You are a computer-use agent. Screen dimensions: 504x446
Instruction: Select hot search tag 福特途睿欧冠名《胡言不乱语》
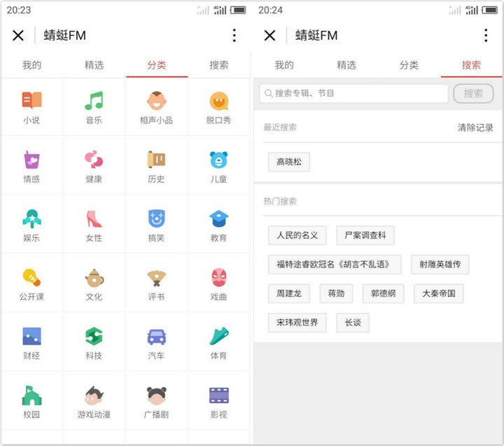[x=335, y=265]
